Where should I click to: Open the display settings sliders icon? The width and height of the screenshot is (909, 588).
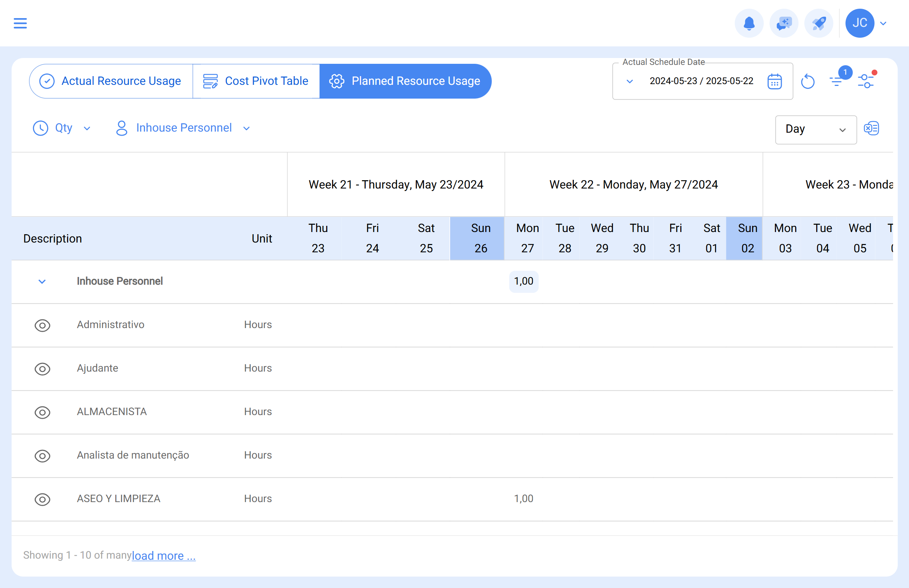(x=866, y=81)
